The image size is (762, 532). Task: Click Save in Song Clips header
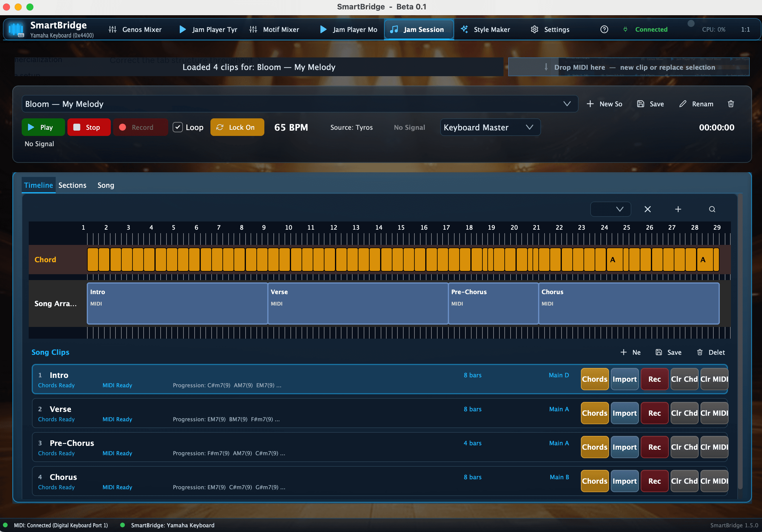coord(669,352)
